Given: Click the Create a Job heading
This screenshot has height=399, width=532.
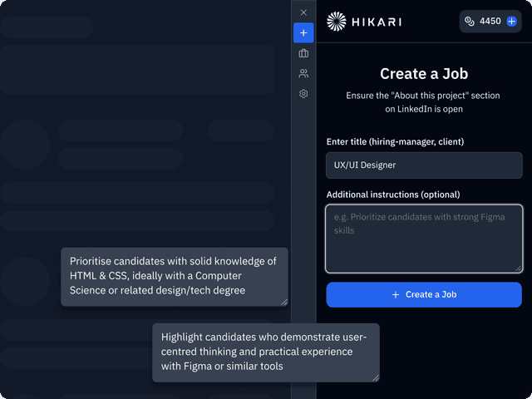Looking at the screenshot, I should click(423, 74).
